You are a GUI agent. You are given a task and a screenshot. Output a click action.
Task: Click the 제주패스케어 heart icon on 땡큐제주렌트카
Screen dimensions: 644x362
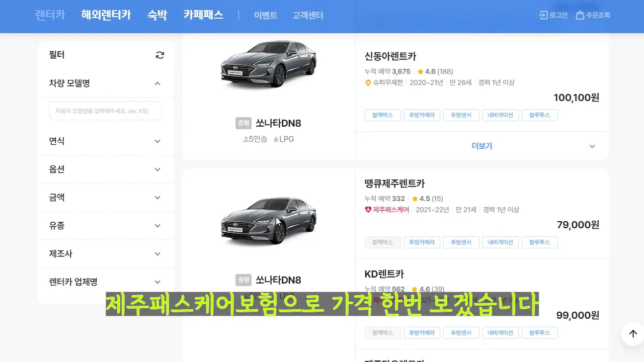(x=368, y=210)
